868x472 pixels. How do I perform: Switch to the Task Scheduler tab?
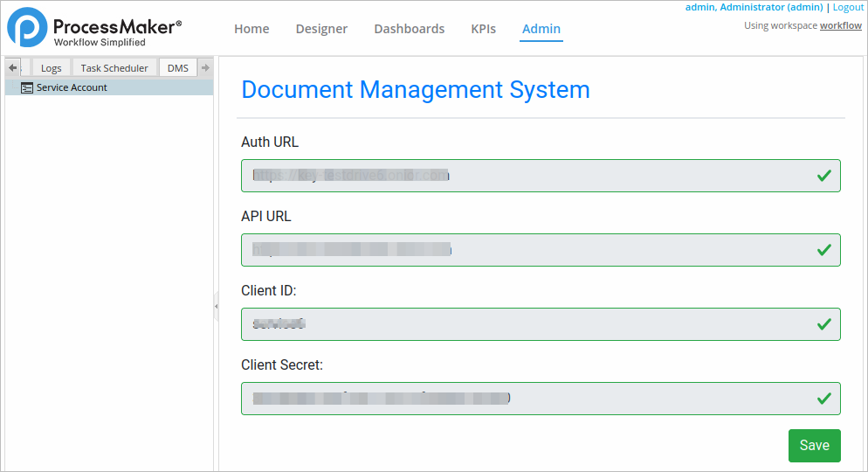(x=114, y=68)
